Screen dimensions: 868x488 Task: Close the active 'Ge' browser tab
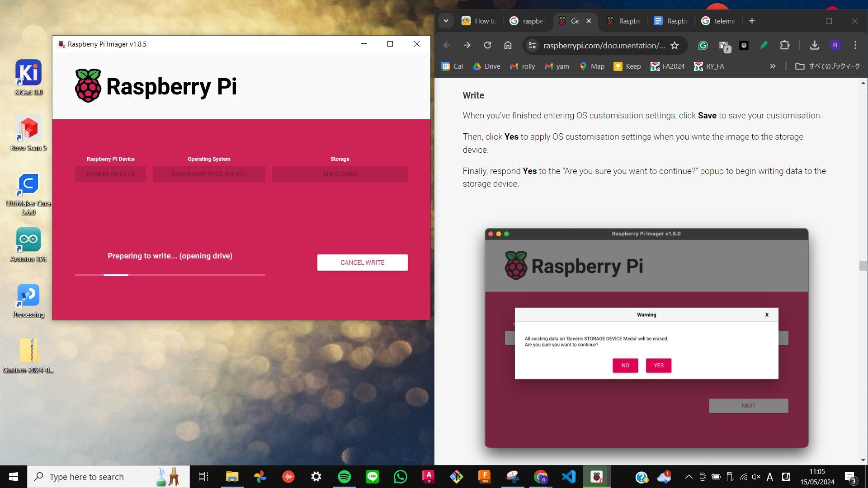click(589, 21)
